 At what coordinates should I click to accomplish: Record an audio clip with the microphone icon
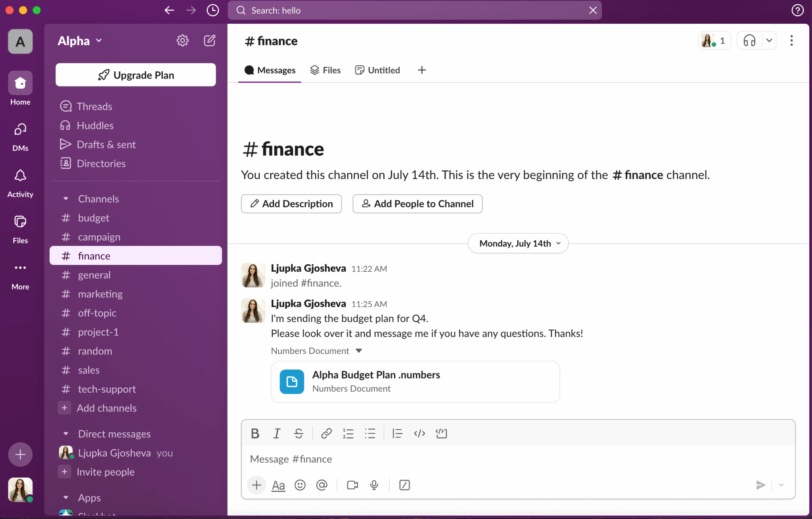pos(374,485)
